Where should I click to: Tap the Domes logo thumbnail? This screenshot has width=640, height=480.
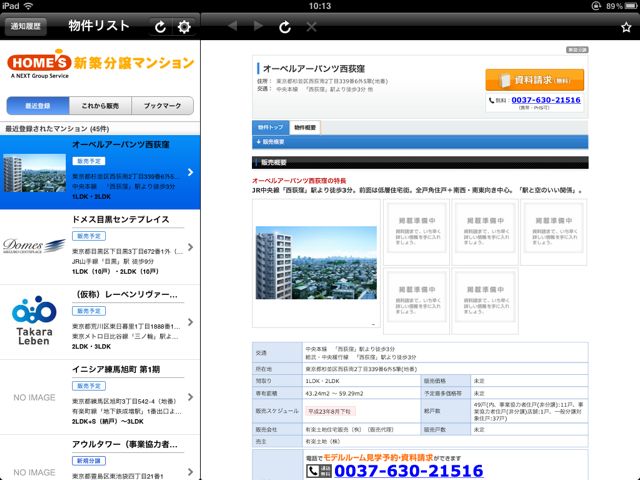(x=34, y=246)
